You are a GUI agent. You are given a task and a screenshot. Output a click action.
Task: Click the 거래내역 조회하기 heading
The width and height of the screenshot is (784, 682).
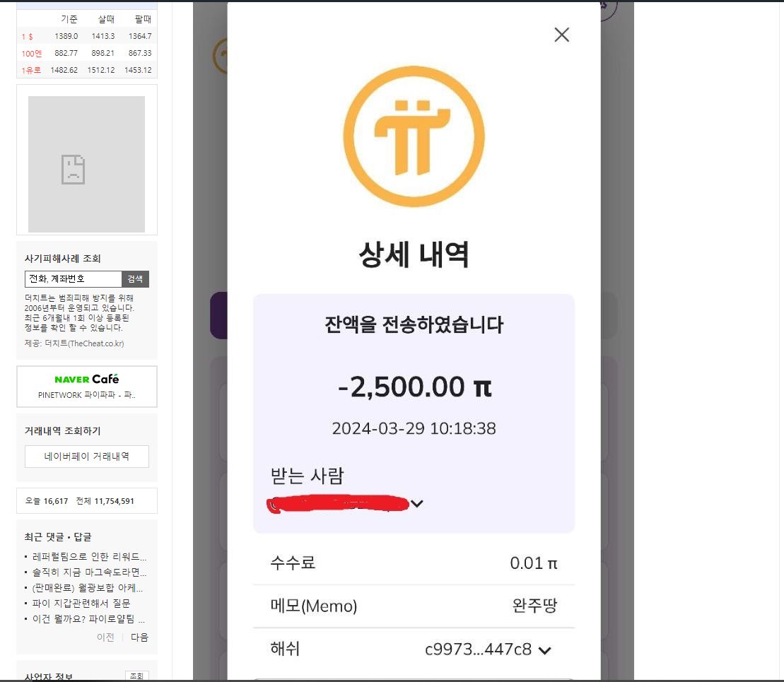click(x=62, y=430)
